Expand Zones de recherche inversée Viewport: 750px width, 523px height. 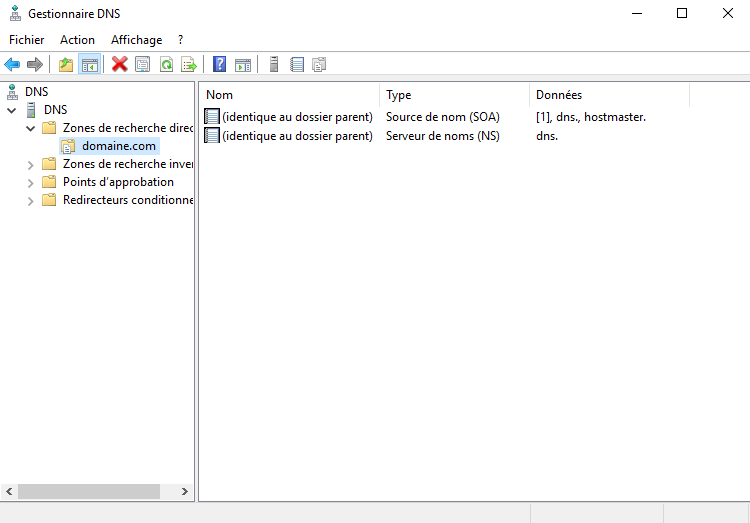tap(30, 165)
